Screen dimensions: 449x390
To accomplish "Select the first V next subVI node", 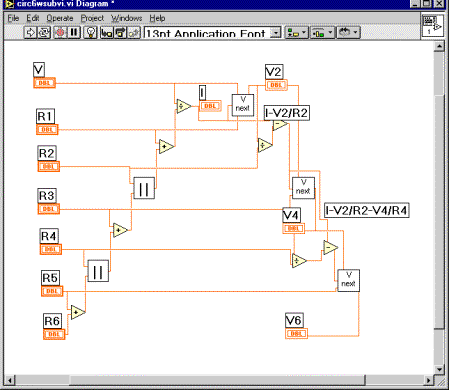I will 243,105.
